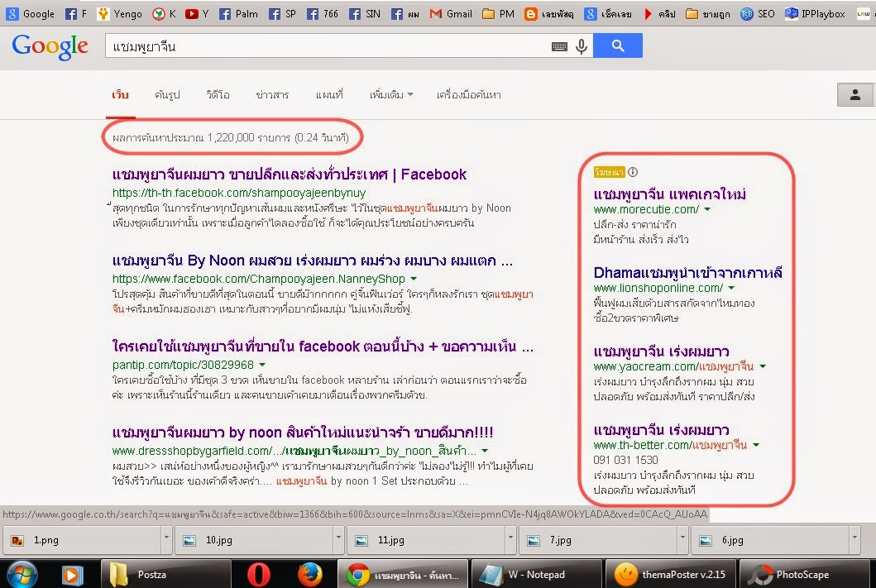Viewport: 876px width, 588px height.
Task: Expand arrow next to www.yaocream.com URL
Action: pyautogui.click(x=763, y=367)
